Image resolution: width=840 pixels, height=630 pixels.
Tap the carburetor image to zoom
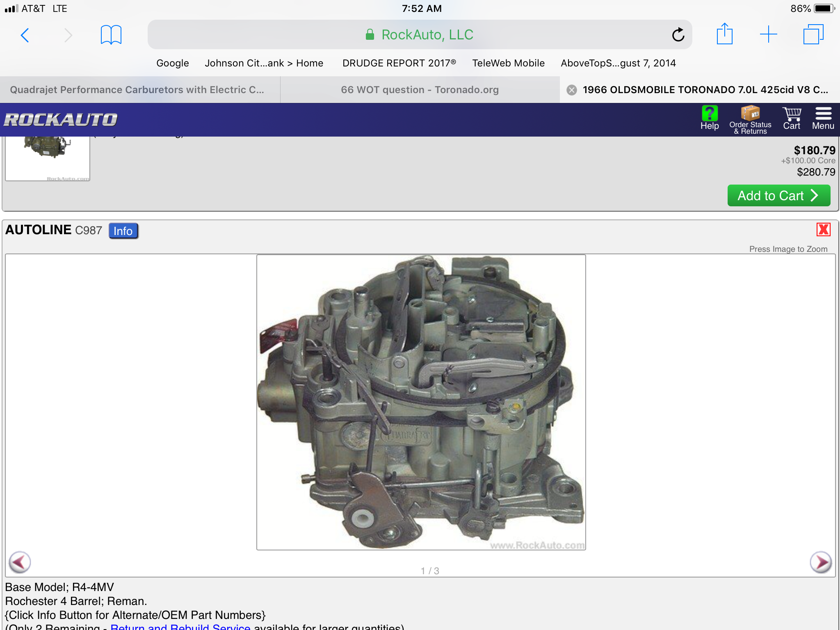[421, 402]
